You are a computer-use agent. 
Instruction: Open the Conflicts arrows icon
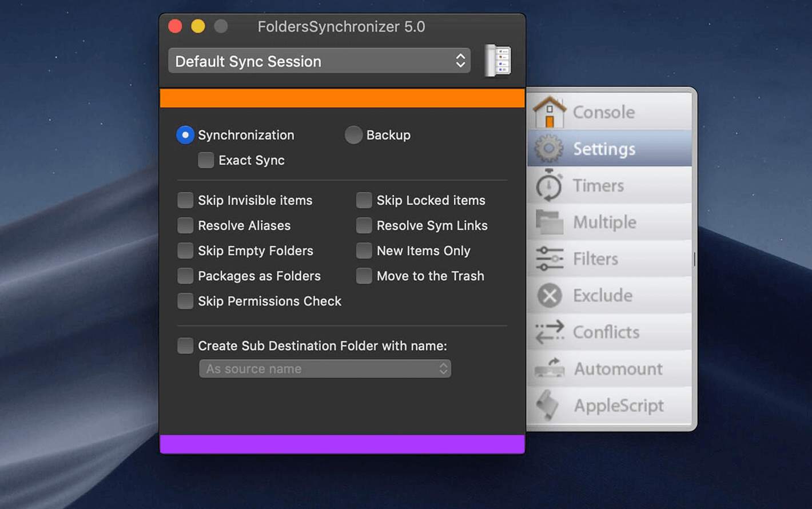coord(550,332)
